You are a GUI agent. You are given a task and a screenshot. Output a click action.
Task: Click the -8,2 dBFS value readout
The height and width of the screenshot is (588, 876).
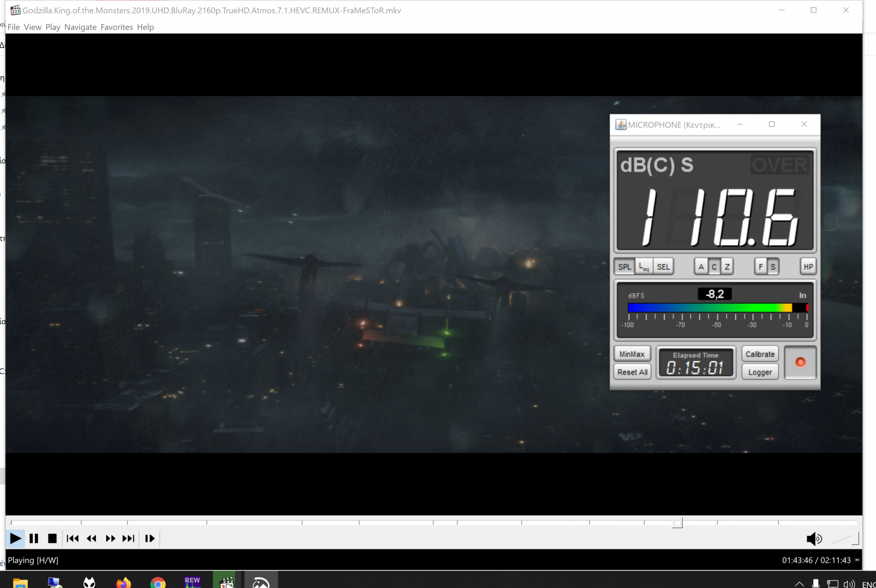click(x=715, y=295)
